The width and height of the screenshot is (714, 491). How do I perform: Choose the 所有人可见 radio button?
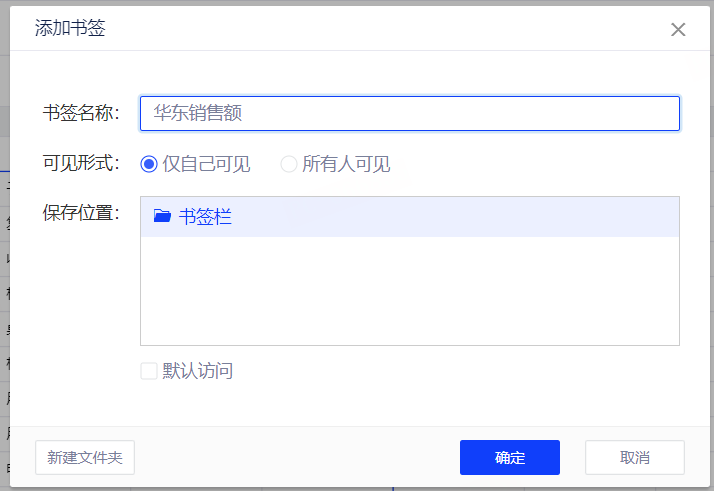(289, 164)
